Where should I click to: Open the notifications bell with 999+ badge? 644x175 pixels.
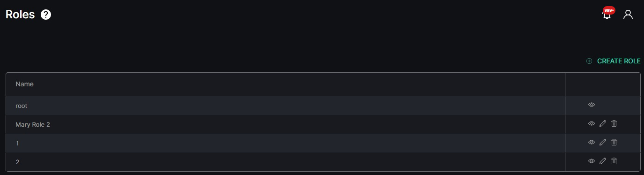pos(607,14)
